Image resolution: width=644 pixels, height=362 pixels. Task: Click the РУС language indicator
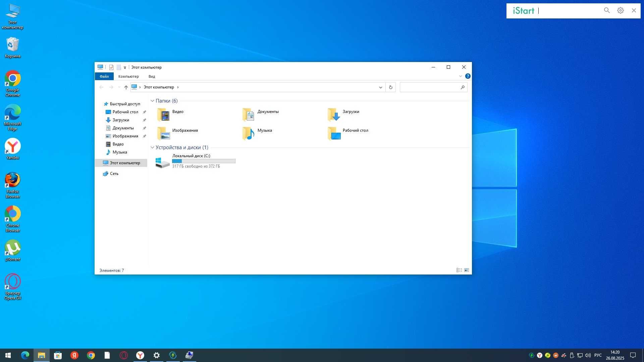pos(598,355)
